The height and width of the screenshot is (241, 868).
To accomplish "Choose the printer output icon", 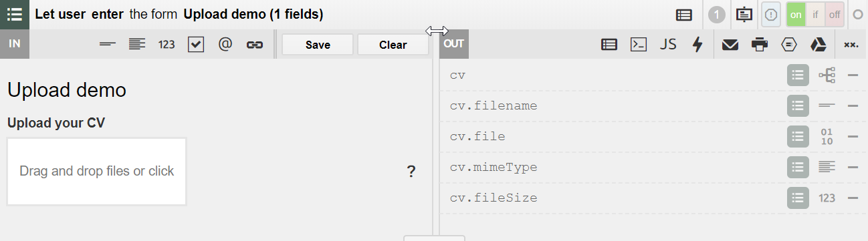I will (x=759, y=45).
